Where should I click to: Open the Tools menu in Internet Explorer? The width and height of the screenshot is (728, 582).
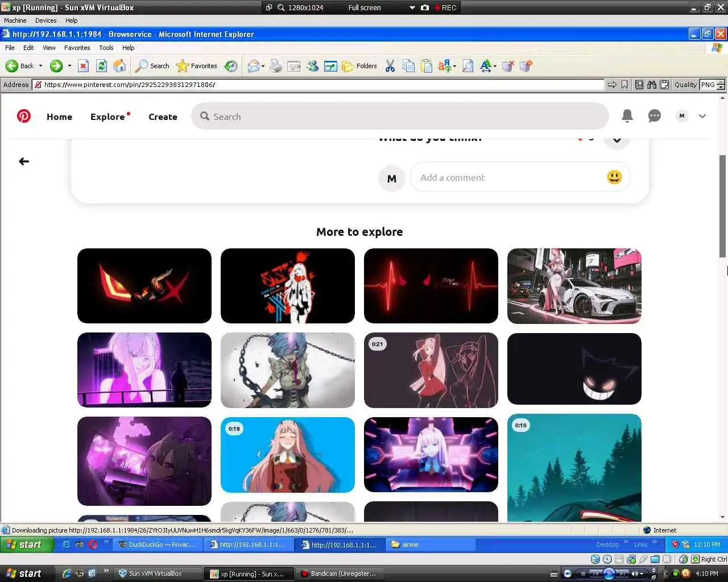[x=106, y=48]
